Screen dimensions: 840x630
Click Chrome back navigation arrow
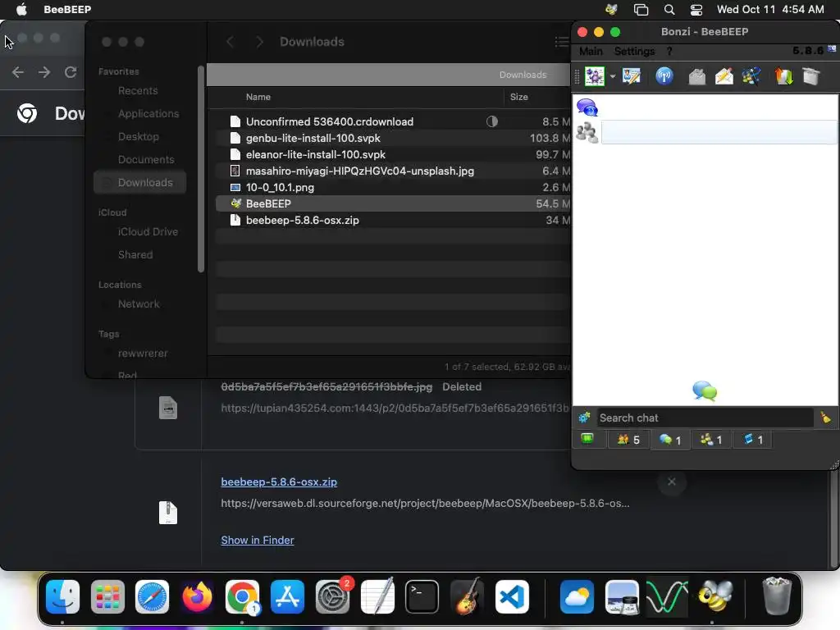coord(18,72)
